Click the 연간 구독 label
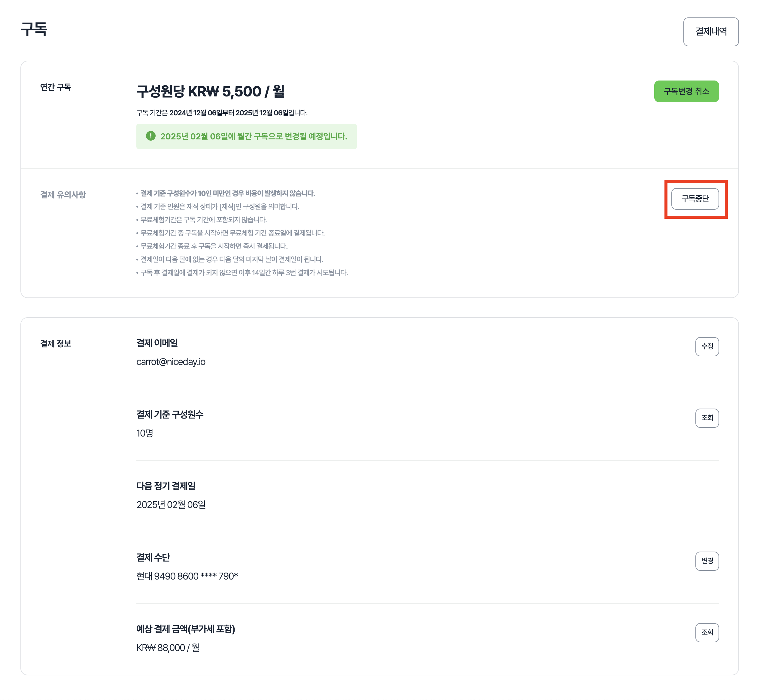The image size is (769, 700). click(x=56, y=87)
